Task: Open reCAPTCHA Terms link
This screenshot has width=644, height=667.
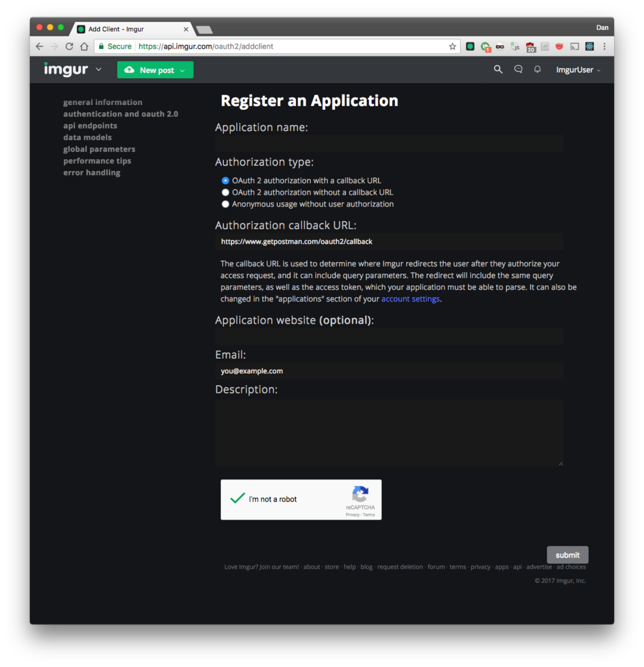Action: 369,515
